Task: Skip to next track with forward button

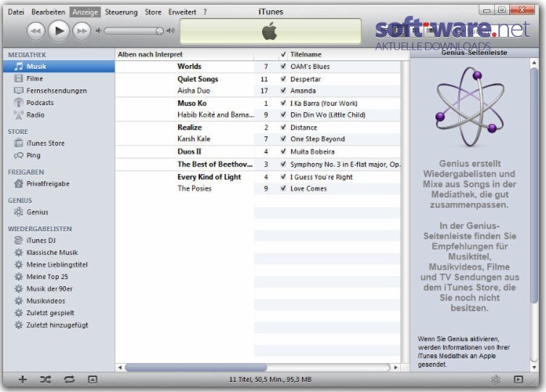Action: click(82, 31)
